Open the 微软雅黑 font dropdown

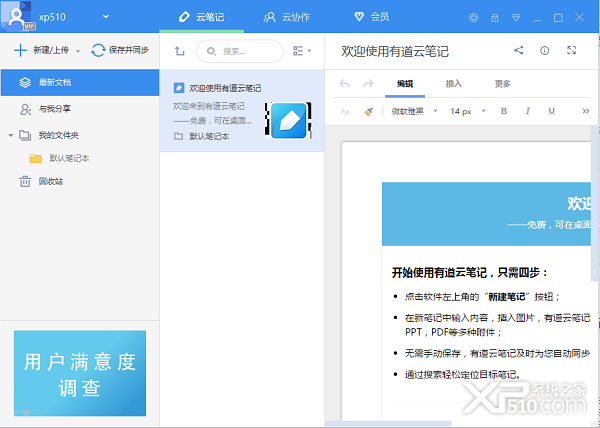[414, 111]
